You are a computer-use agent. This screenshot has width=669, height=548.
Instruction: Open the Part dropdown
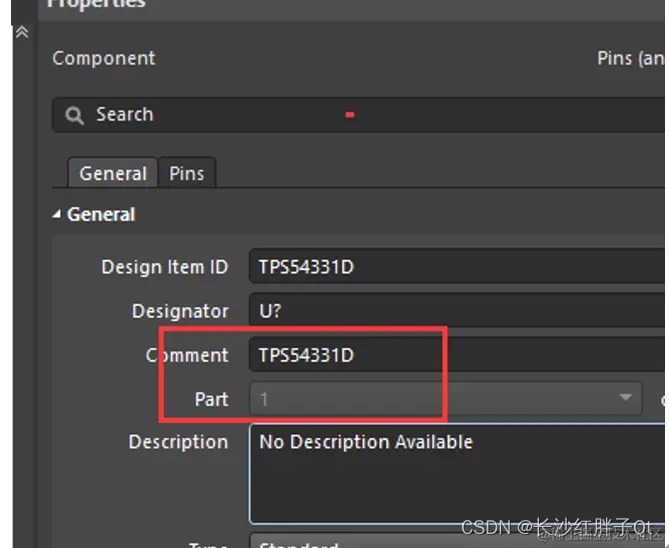click(x=445, y=399)
